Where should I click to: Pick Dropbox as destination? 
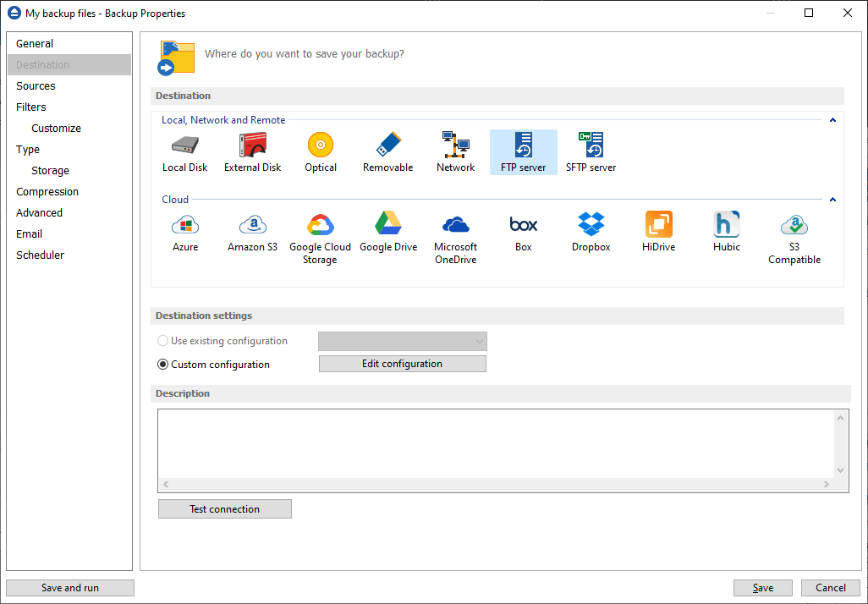pos(591,233)
